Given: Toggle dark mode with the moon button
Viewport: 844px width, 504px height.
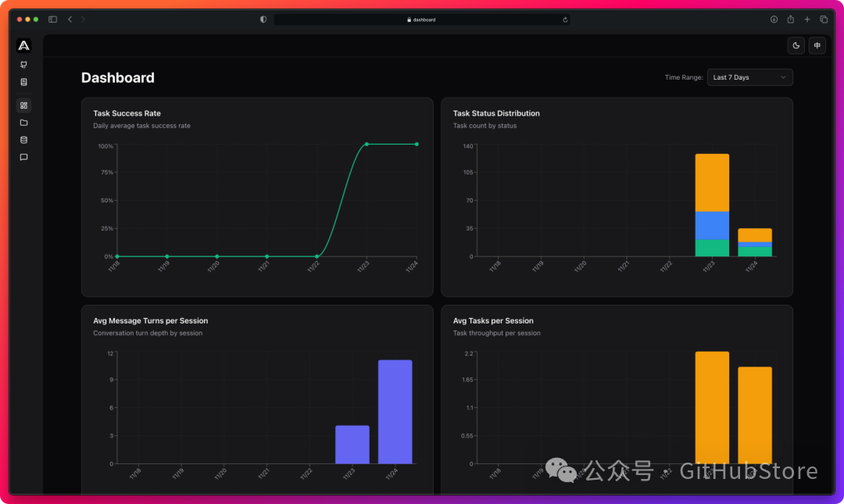Looking at the screenshot, I should click(796, 45).
